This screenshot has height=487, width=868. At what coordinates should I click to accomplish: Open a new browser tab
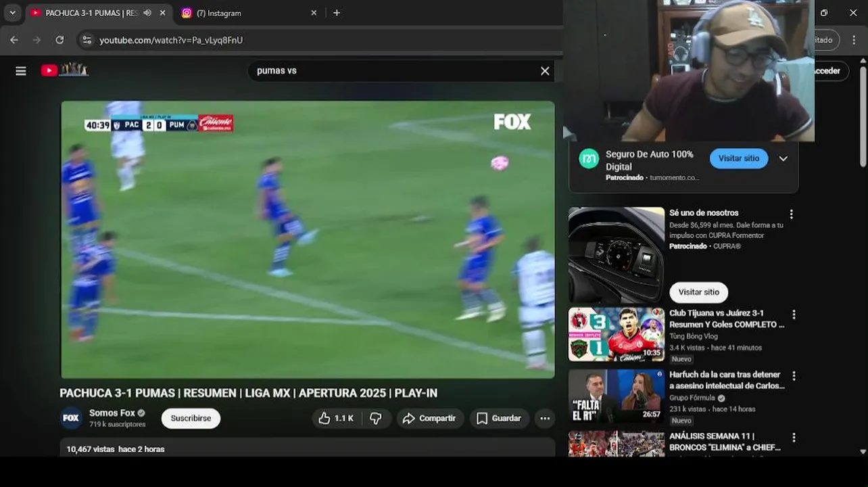click(x=337, y=13)
